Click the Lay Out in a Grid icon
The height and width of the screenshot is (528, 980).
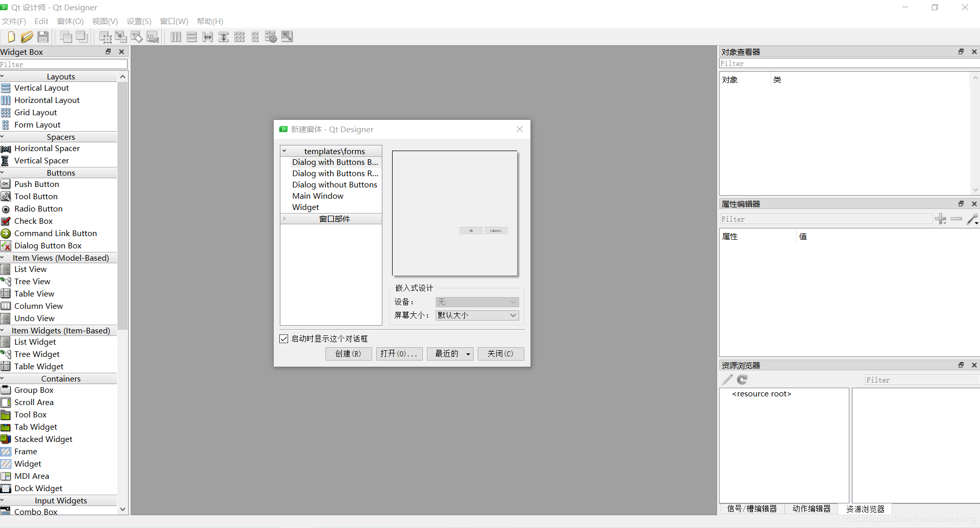[239, 36]
